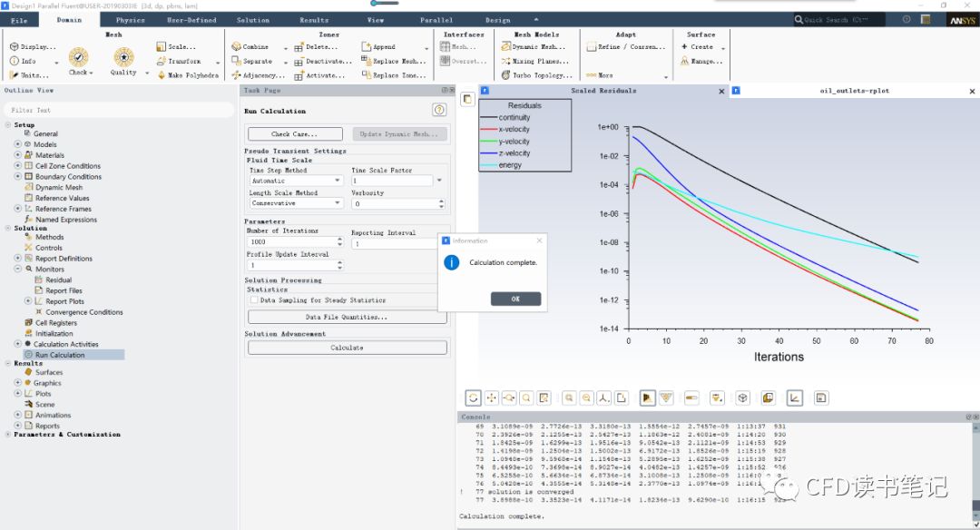Image resolution: width=980 pixels, height=530 pixels.
Task: Click the Calculate button
Action: [x=347, y=348]
